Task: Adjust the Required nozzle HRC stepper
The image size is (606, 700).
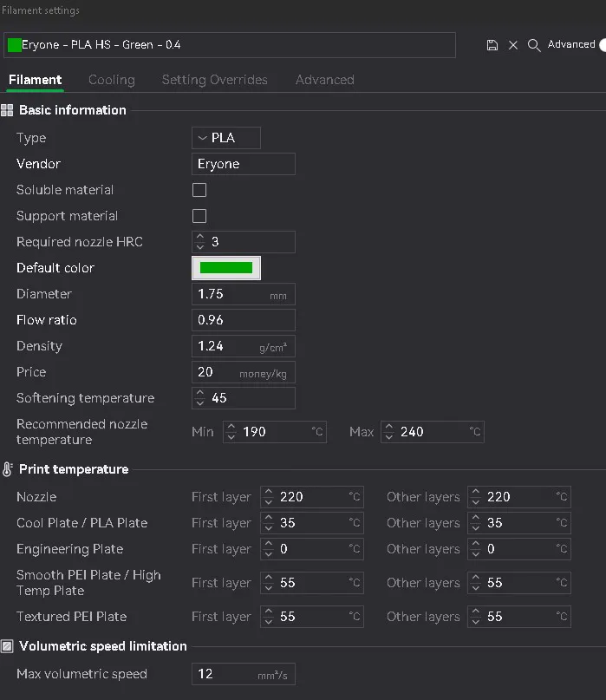Action: click(200, 242)
